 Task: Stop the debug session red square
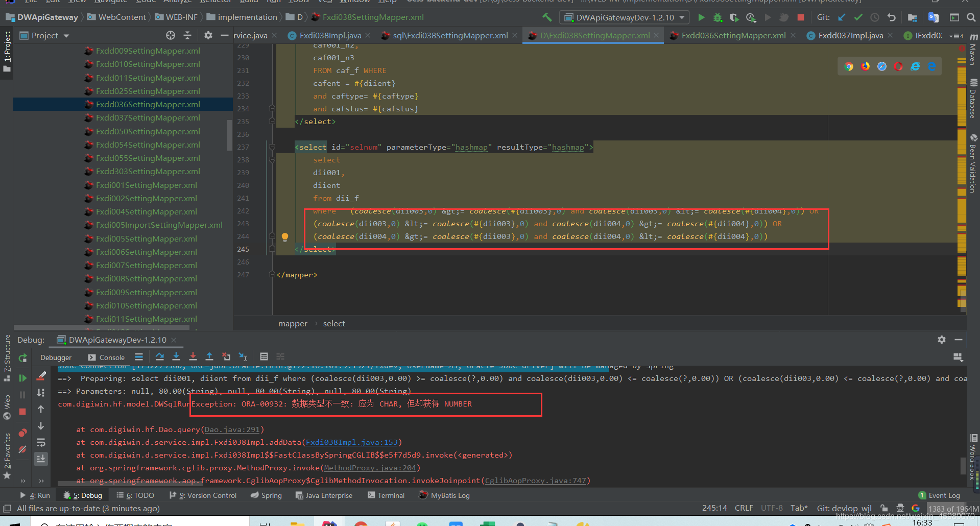pyautogui.click(x=22, y=412)
